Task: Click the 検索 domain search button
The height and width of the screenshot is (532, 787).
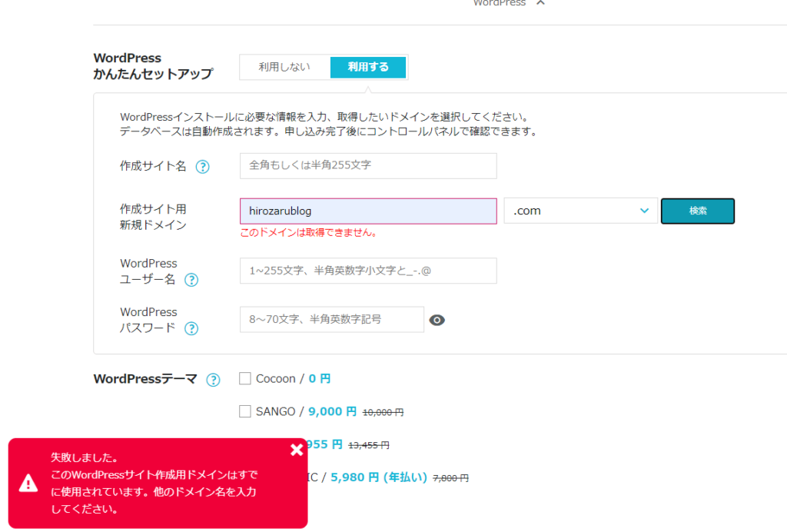Action: (698, 211)
